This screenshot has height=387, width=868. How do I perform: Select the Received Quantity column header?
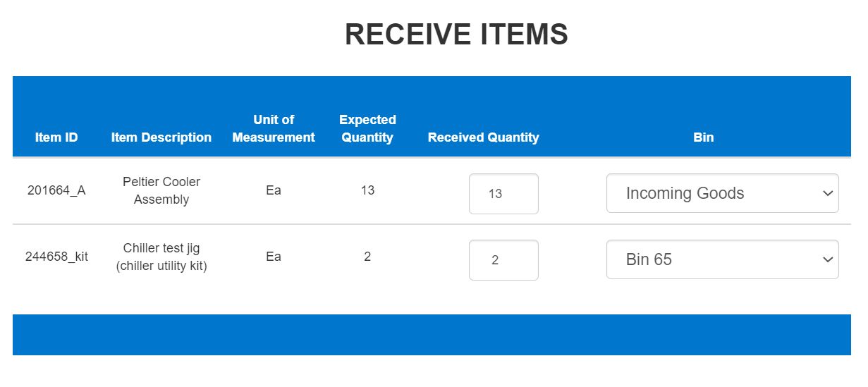click(483, 137)
